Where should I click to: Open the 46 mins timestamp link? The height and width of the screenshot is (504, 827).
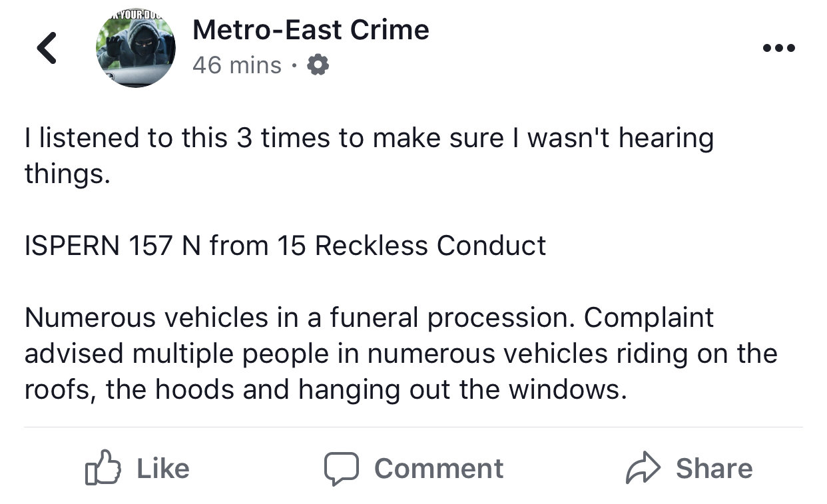pos(237,65)
